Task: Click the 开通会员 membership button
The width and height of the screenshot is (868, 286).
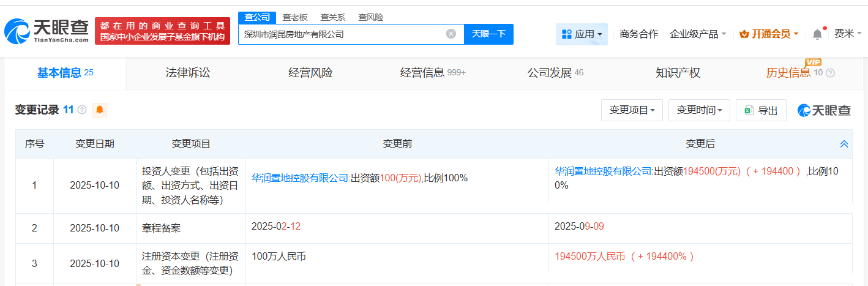Action: pyautogui.click(x=769, y=34)
